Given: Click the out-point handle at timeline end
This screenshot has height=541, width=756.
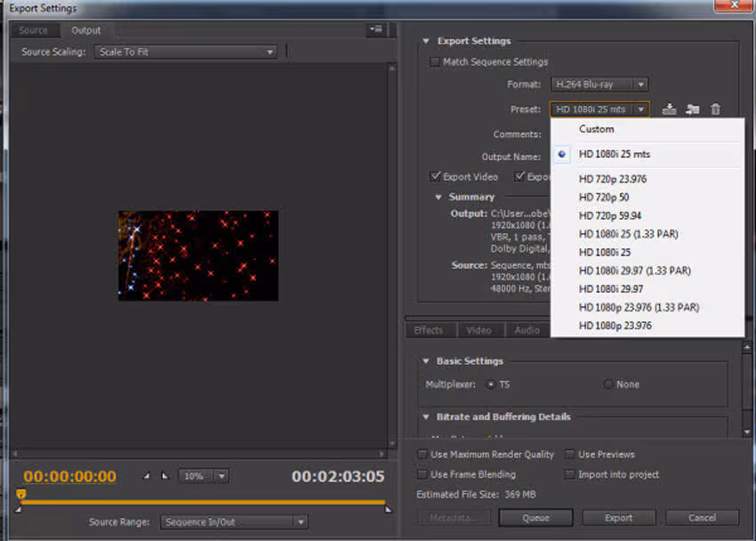Looking at the screenshot, I should click(x=387, y=509).
